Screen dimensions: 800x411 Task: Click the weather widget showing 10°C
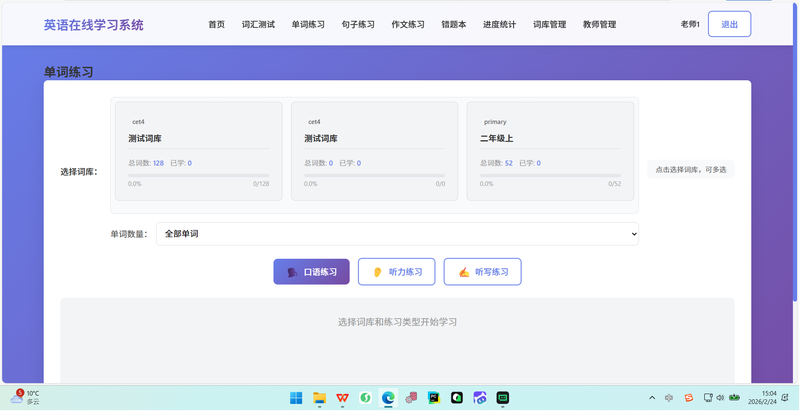(27, 398)
